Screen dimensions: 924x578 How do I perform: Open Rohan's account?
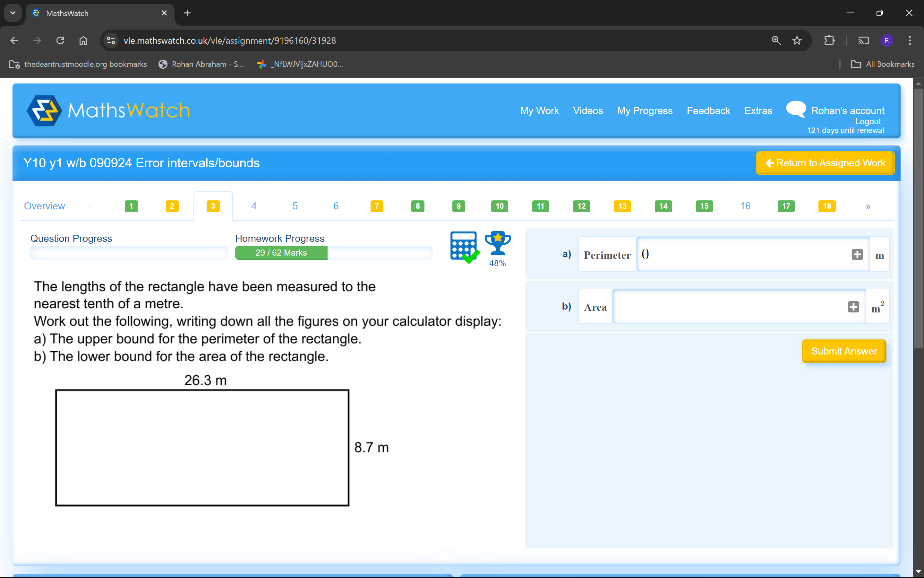point(848,110)
